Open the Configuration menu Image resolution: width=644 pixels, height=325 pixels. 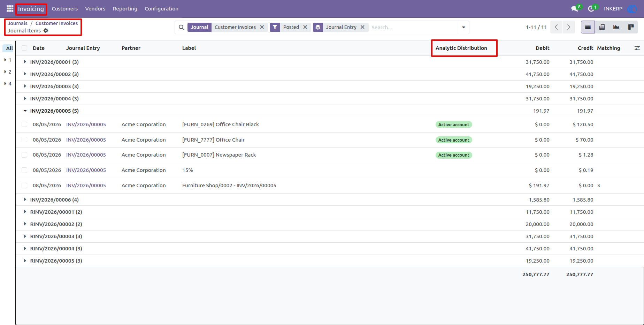pyautogui.click(x=161, y=9)
